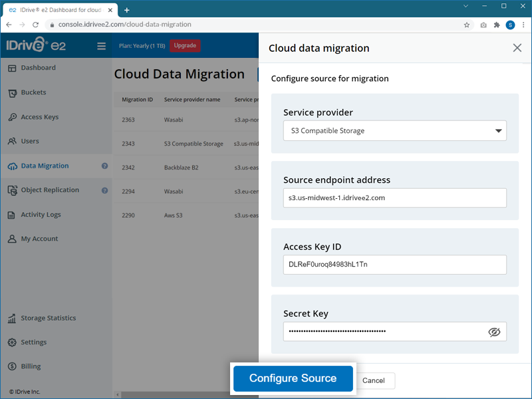Open Storage Statistics in sidebar
532x399 pixels.
48,318
